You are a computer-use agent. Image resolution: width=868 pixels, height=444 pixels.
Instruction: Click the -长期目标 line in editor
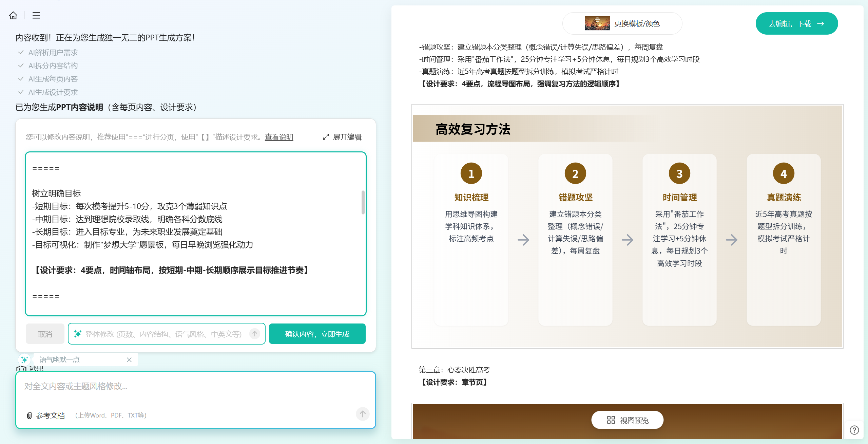click(127, 232)
